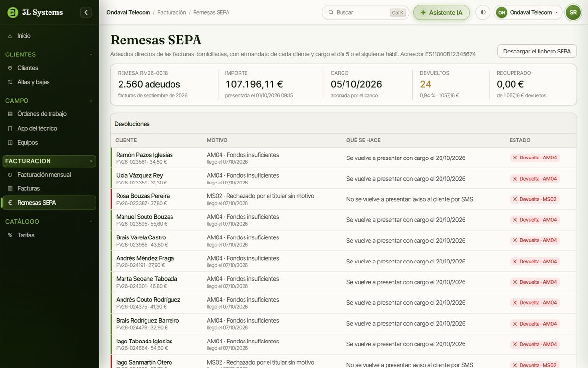Click the Órdenes de trabajo icon
This screenshot has width=588, height=368.
pos(10,114)
